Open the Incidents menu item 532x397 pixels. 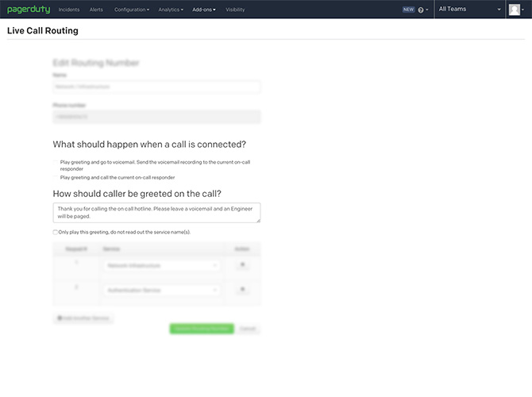pos(69,10)
